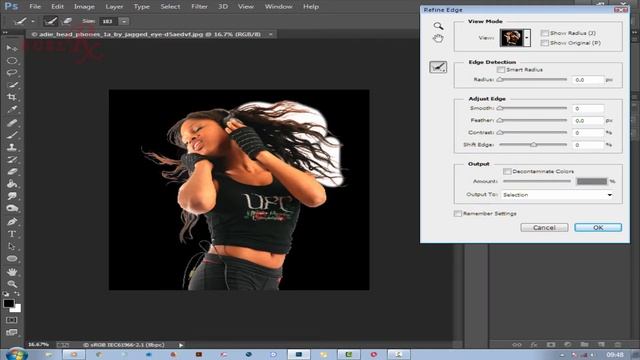The width and height of the screenshot is (640, 360).
Task: Open the Window menu
Action: (278, 7)
